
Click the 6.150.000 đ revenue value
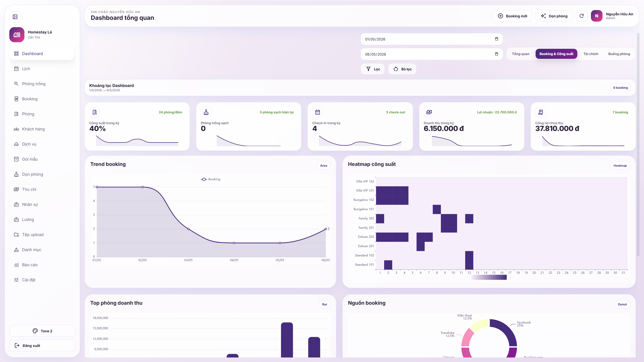(x=444, y=128)
